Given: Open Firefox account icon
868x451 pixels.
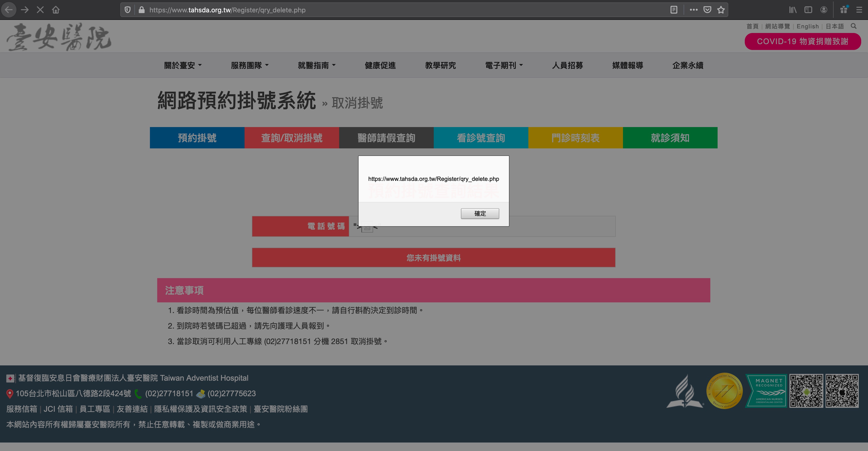Looking at the screenshot, I should pyautogui.click(x=824, y=10).
